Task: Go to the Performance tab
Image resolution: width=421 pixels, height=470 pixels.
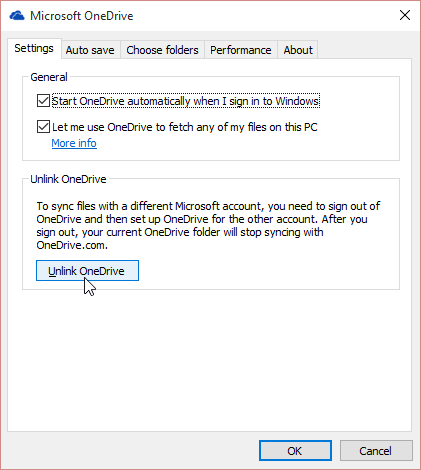Action: click(241, 50)
